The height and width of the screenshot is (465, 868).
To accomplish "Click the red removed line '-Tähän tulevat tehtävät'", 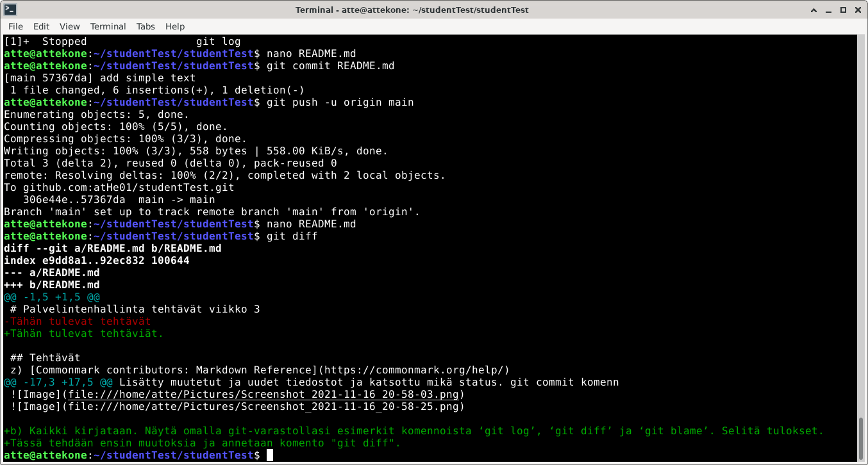I will pos(78,322).
